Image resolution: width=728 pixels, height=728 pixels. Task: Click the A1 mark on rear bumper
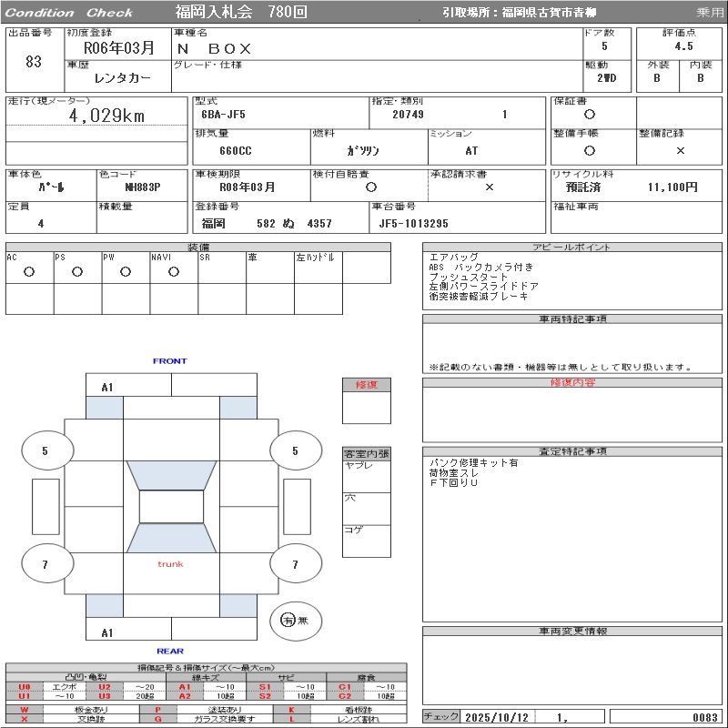(x=107, y=632)
